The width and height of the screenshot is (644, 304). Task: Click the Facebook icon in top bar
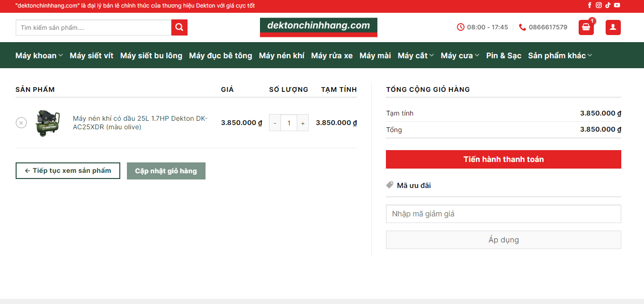(x=590, y=5)
